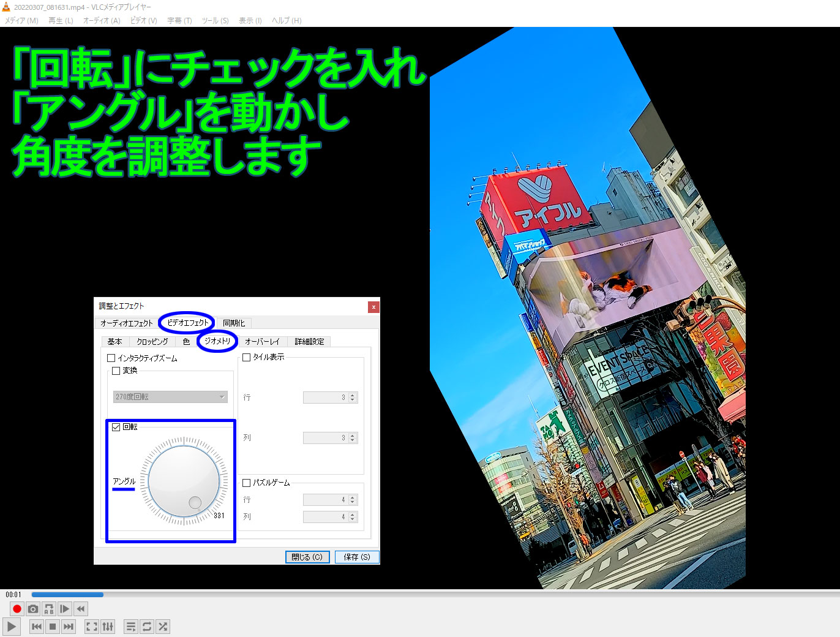
Task: Increase the タイル表示 列 spinner value
Action: pos(353,435)
